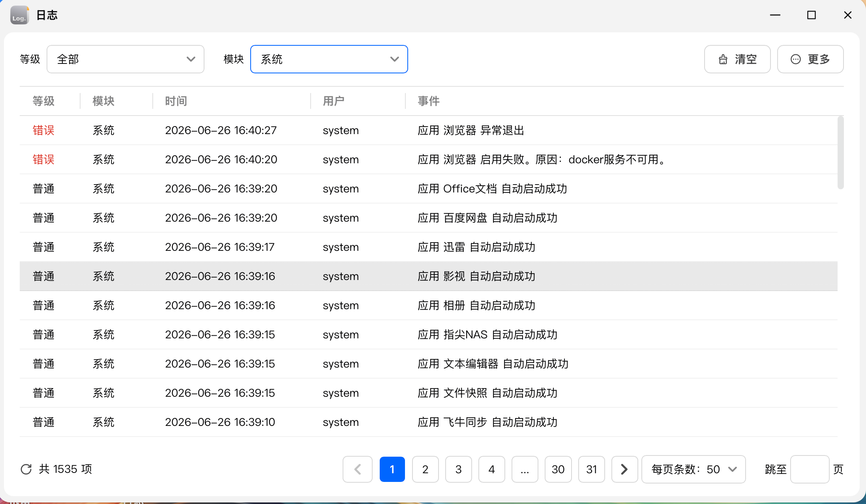
Task: Click the timestamp 2026-06-26 16:40:27
Action: (x=221, y=130)
